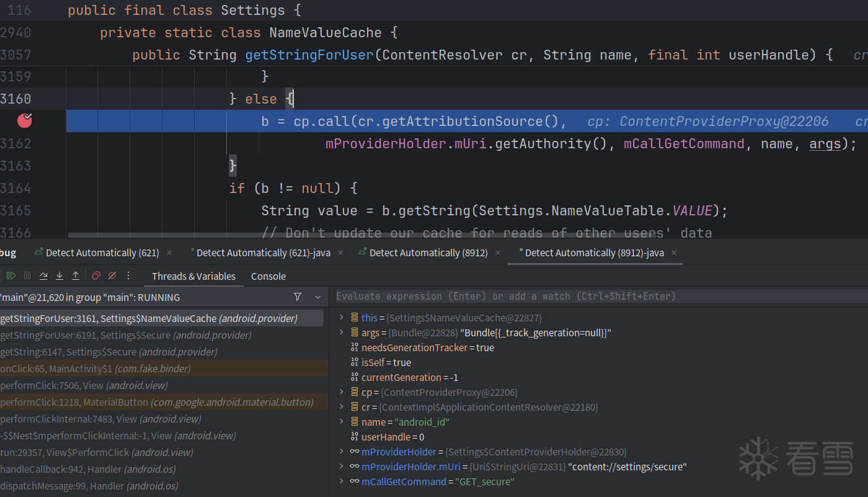Click mCallGetCommand on code line 3162
Image resolution: width=868 pixels, height=497 pixels.
684,144
